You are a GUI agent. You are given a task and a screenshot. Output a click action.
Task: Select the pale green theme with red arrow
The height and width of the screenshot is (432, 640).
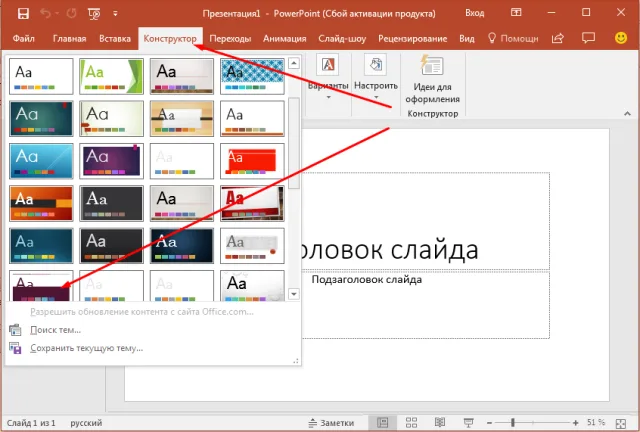pyautogui.click(x=111, y=118)
